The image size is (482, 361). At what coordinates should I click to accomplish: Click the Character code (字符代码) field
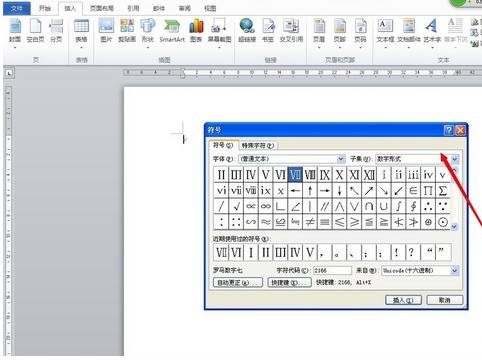click(x=332, y=270)
